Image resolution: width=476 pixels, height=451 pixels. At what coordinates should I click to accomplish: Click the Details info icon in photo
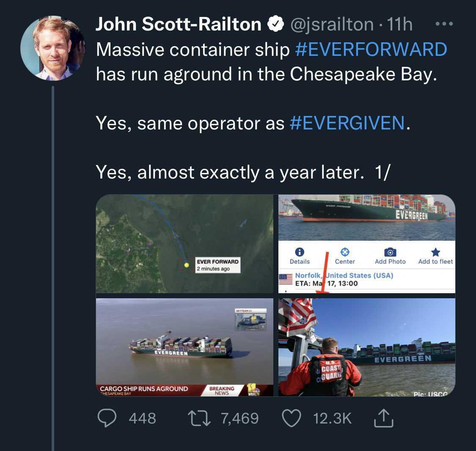(x=300, y=252)
